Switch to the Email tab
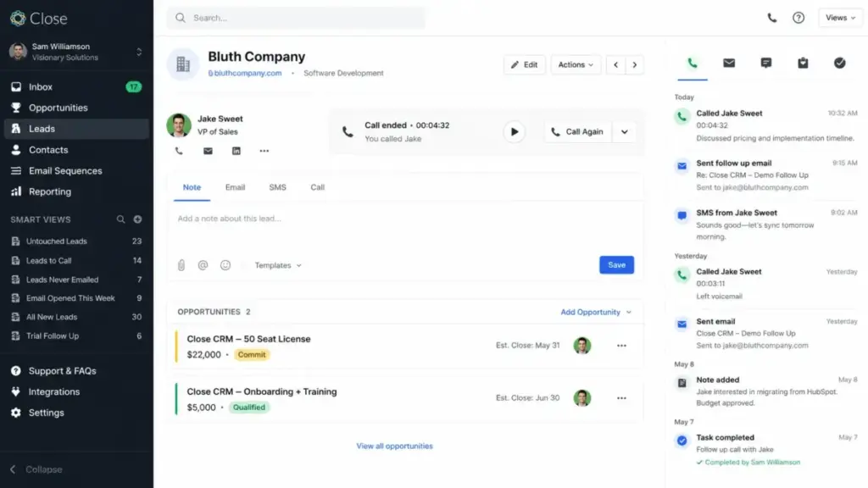 pyautogui.click(x=235, y=187)
